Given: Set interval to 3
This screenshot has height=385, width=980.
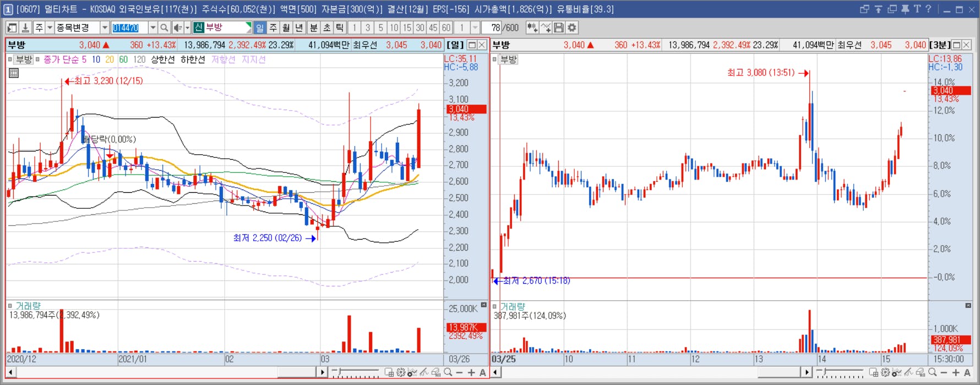Looking at the screenshot, I should 368,28.
